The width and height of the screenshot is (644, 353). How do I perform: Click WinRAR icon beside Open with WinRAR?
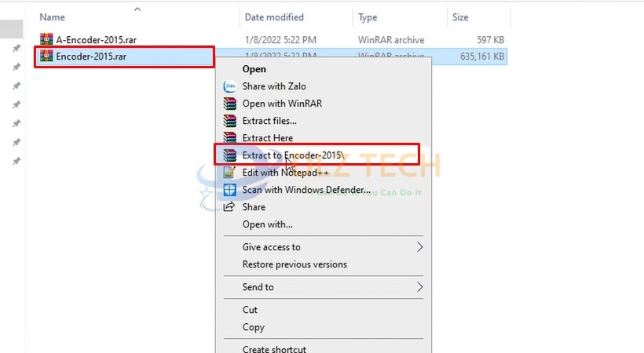click(x=229, y=104)
